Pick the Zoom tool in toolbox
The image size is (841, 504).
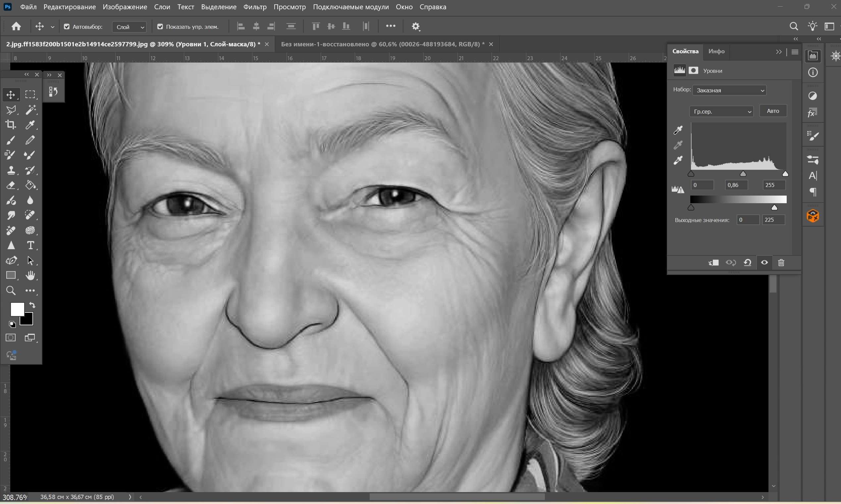point(11,290)
